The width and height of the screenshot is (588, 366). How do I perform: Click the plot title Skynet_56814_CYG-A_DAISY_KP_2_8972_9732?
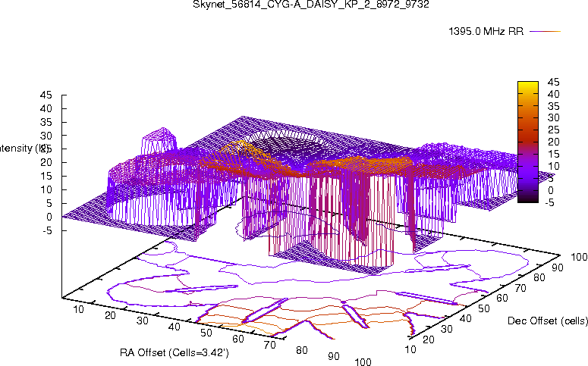311,5
